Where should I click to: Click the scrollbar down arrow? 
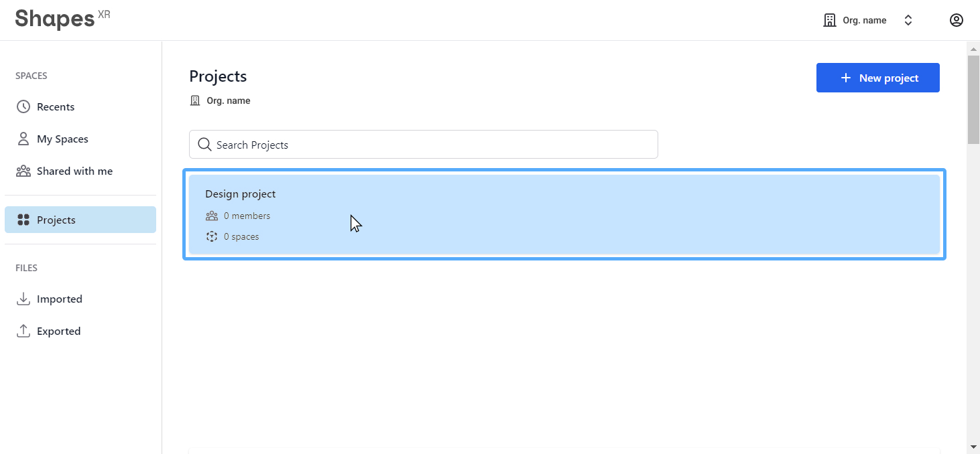973,447
